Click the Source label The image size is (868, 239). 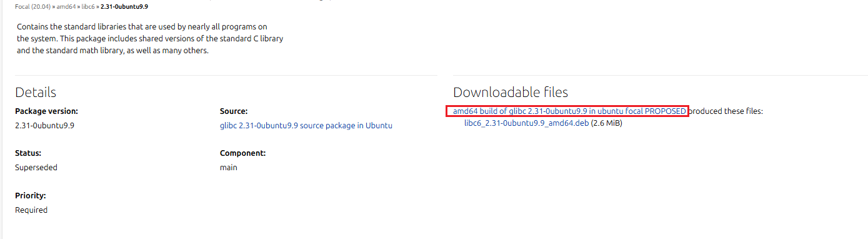(234, 111)
